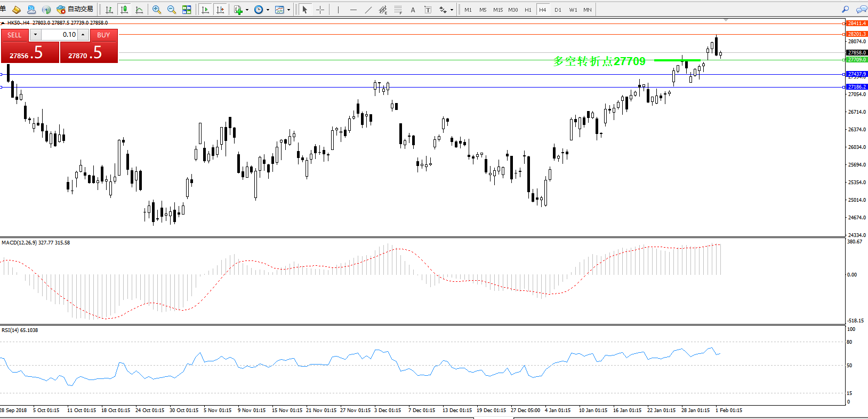The width and height of the screenshot is (868, 419).
Task: Switch to the M15 timeframe
Action: (x=497, y=10)
